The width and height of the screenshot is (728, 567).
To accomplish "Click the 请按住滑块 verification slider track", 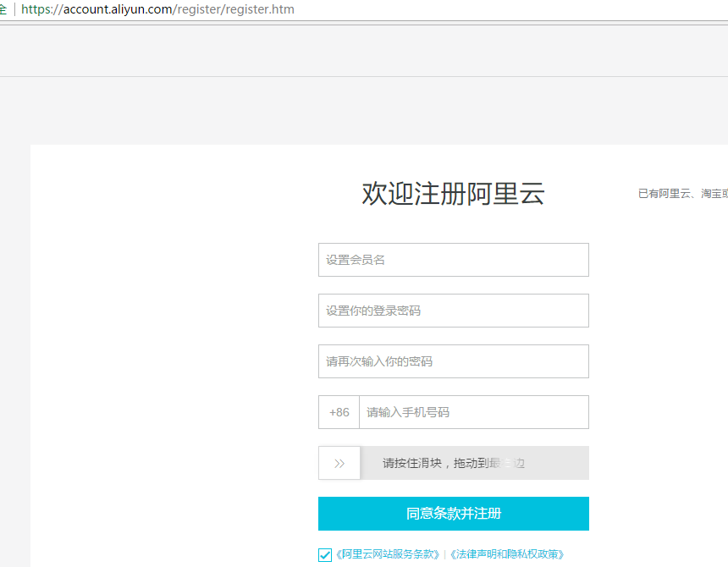I will click(474, 463).
